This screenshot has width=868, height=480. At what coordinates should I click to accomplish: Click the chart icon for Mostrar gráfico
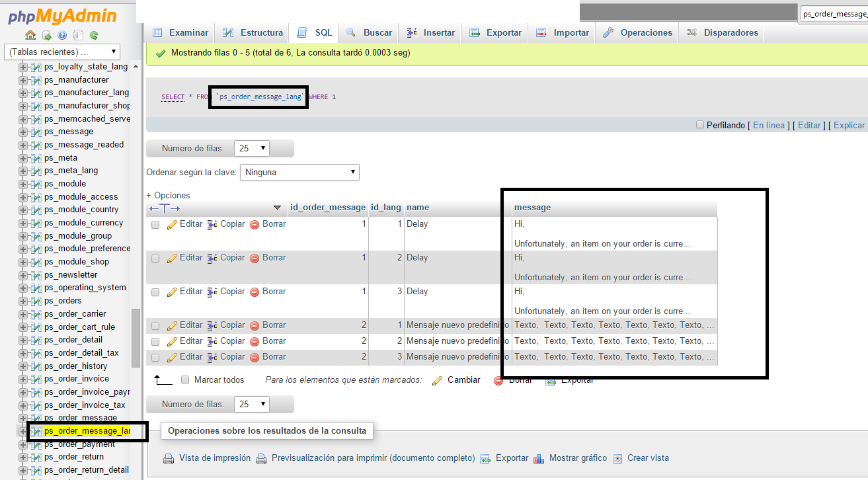(539, 458)
